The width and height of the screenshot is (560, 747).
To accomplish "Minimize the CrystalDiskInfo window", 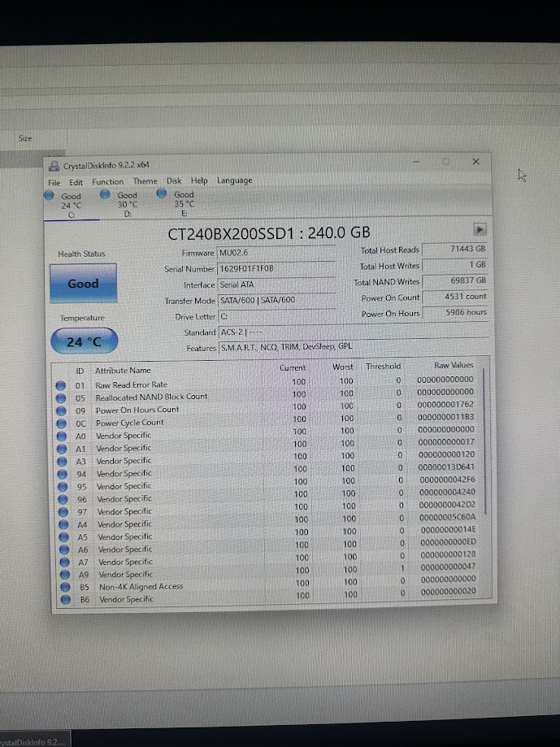I will pyautogui.click(x=417, y=162).
